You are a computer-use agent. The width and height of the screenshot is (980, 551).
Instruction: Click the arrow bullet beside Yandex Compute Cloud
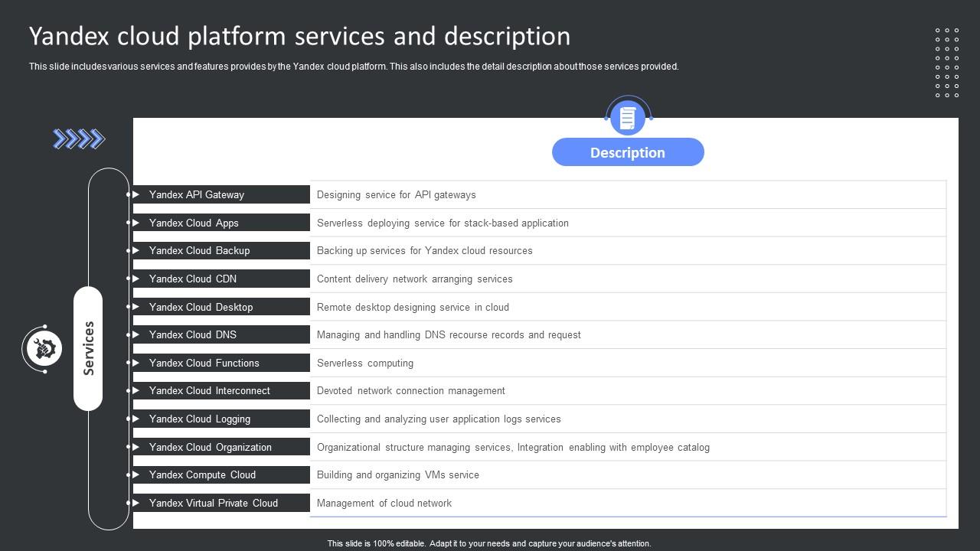(x=136, y=474)
